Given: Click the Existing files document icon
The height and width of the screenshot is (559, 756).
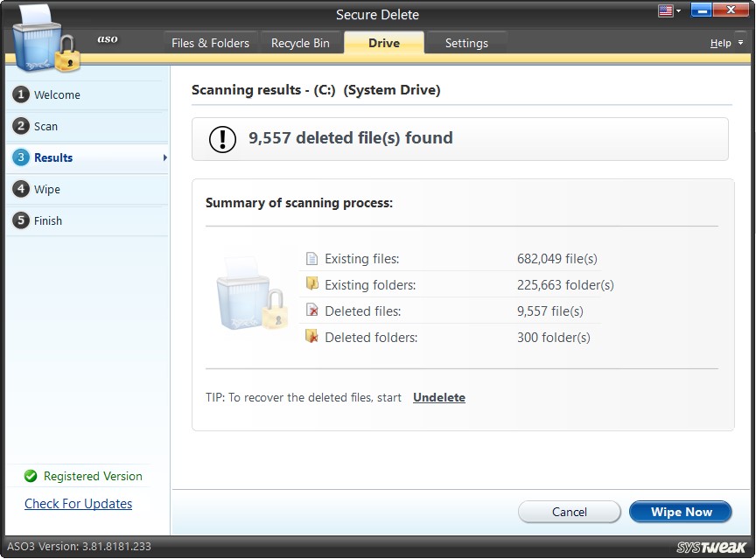Looking at the screenshot, I should coord(312,258).
